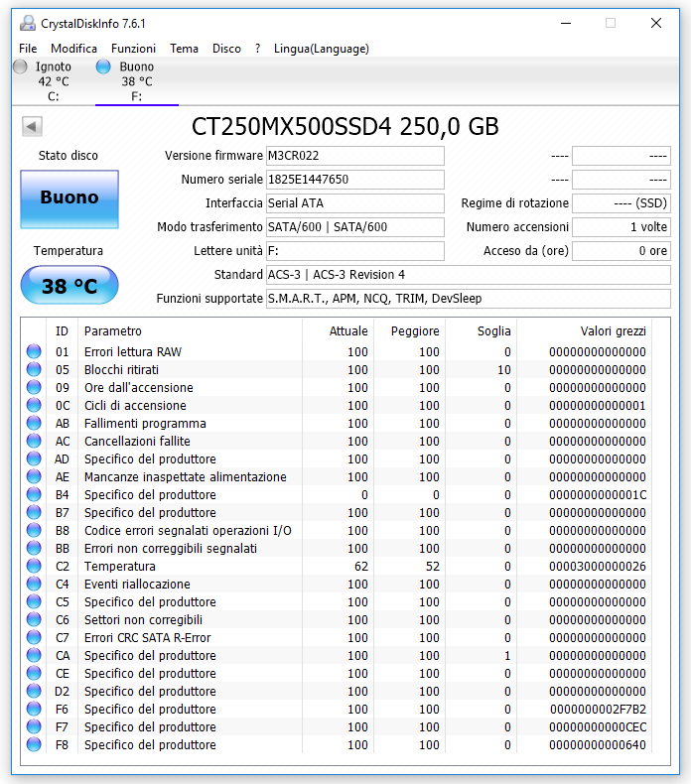The image size is (691, 784).
Task: Click status icon for row F7
Action: [34, 726]
